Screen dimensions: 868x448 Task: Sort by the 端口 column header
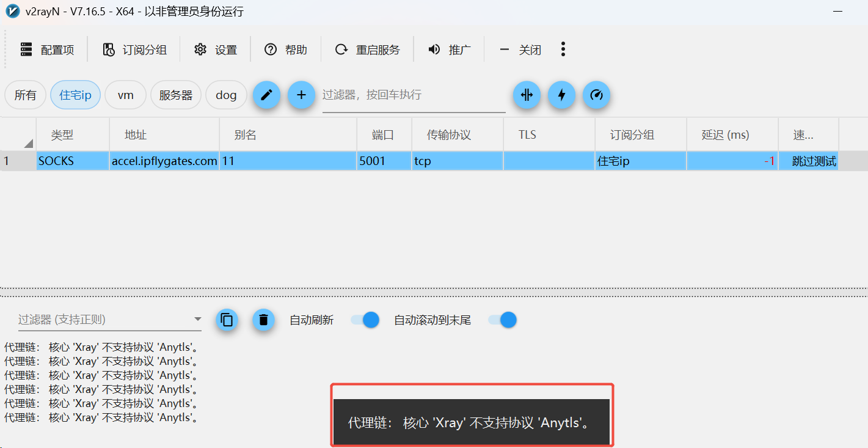point(384,134)
